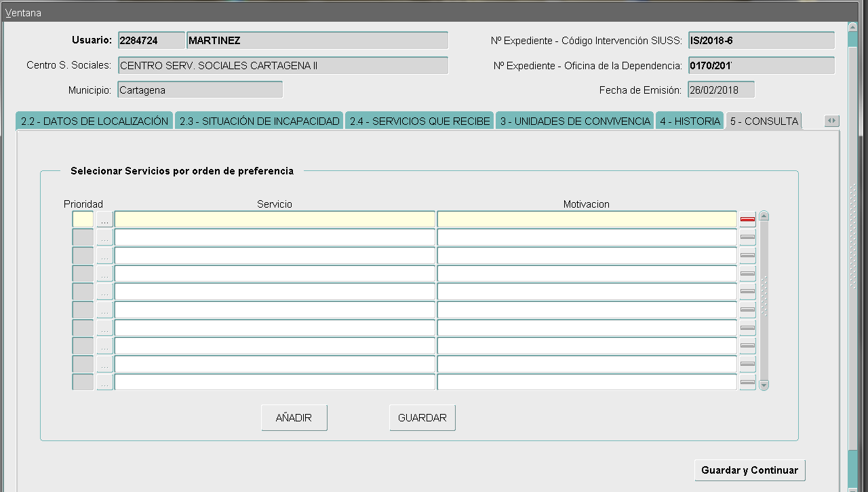The height and width of the screenshot is (492, 868).
Task: Click first row Motivacion input field
Action: click(x=587, y=219)
